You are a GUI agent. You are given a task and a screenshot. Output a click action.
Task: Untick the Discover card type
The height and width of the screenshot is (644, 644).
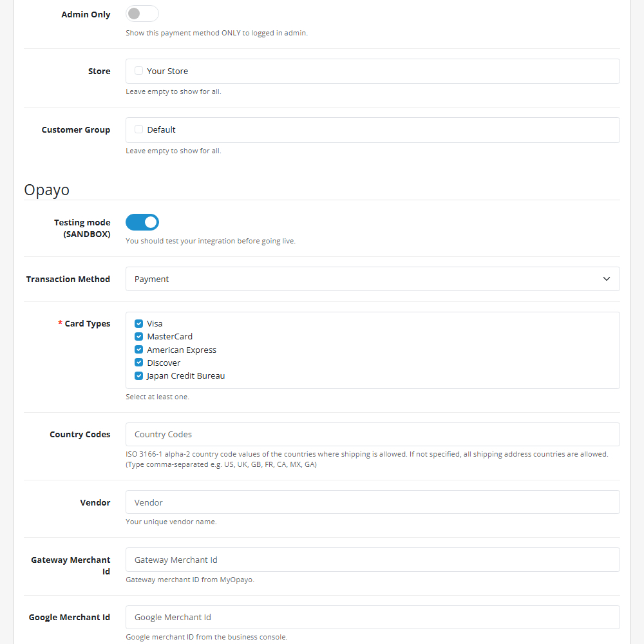point(138,363)
